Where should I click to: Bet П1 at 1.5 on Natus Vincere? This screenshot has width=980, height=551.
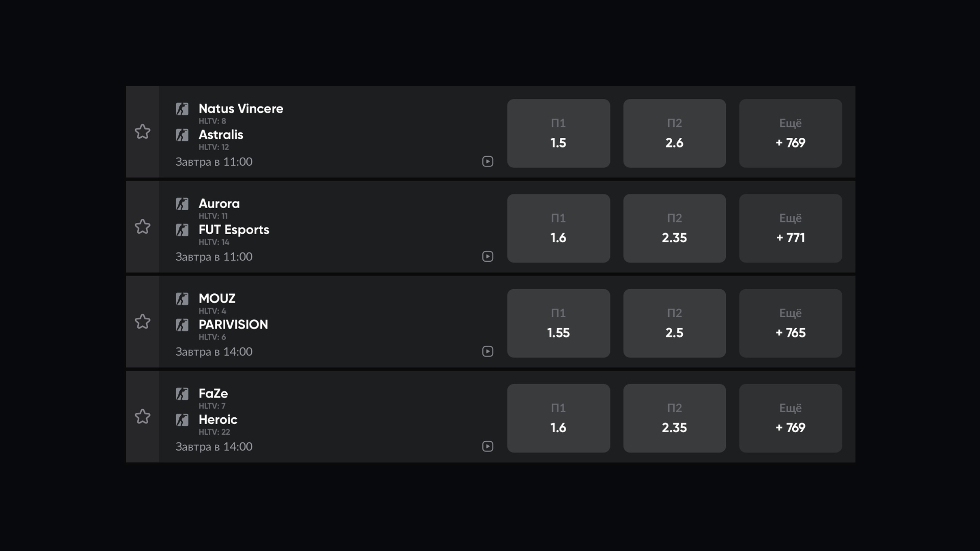click(558, 133)
